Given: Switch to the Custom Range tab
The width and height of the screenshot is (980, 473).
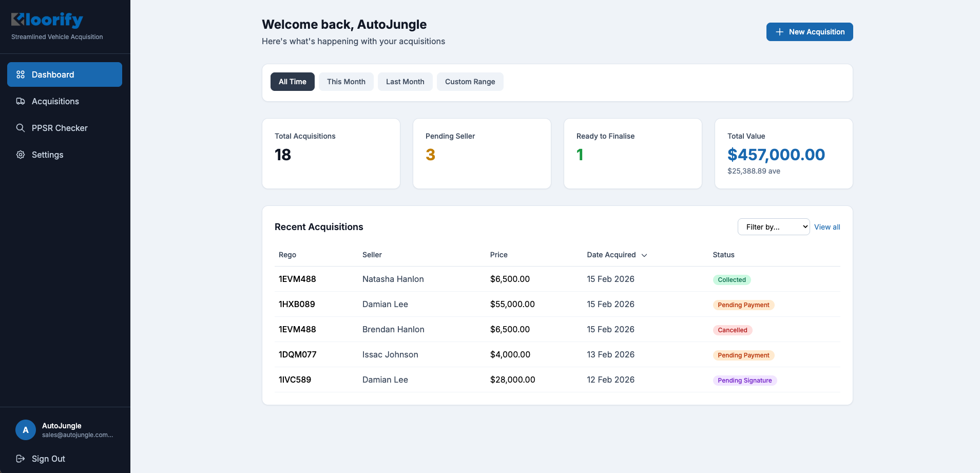Looking at the screenshot, I should [x=470, y=82].
